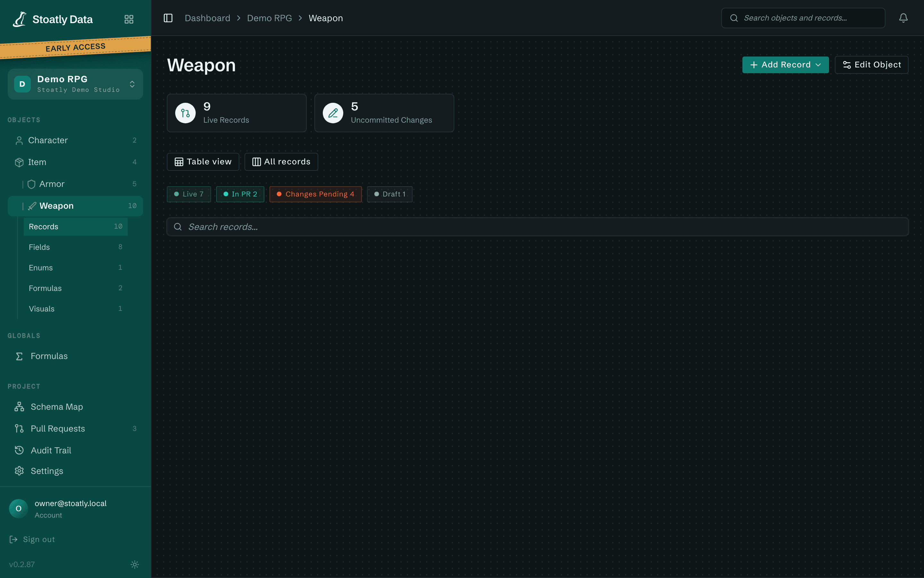Click the Stoatly Data logo icon
Viewport: 924px width, 578px height.
[20, 19]
